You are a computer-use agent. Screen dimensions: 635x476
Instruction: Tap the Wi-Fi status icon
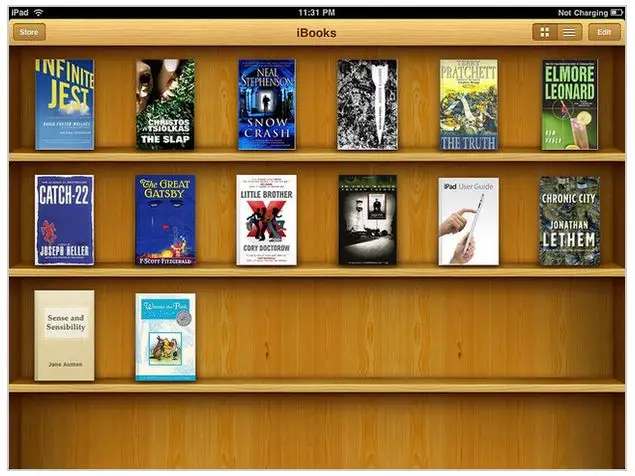click(38, 12)
